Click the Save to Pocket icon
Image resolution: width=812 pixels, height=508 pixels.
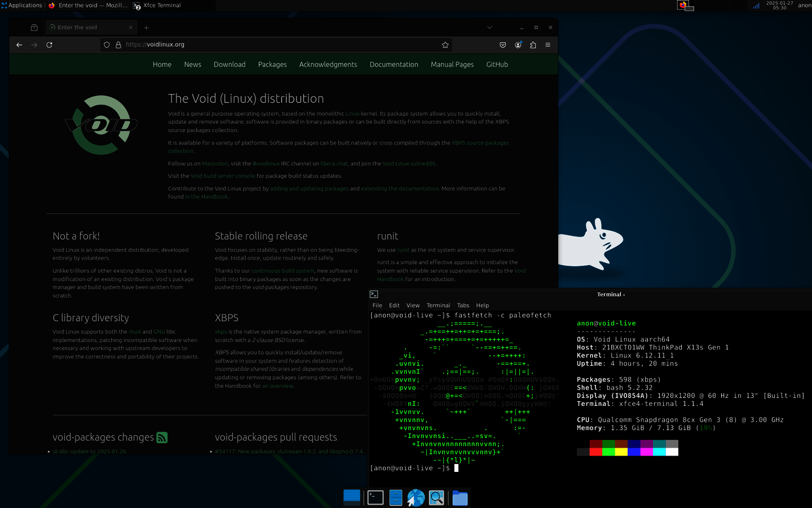click(503, 45)
